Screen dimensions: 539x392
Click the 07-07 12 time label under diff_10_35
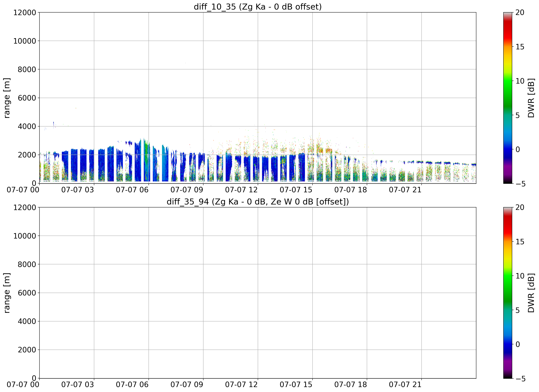[241, 190]
